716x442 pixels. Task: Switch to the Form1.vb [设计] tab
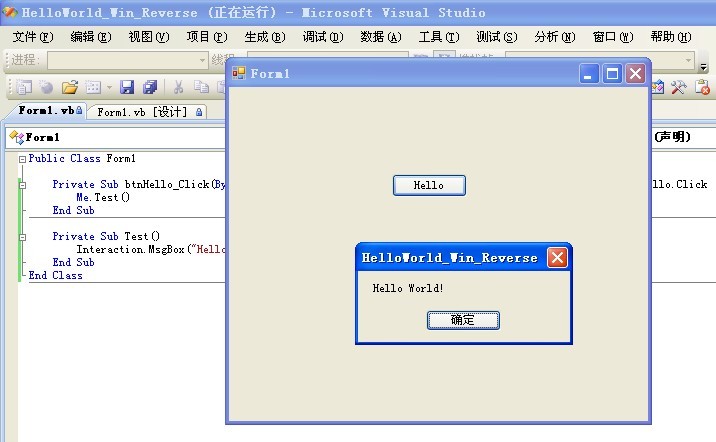coord(147,112)
